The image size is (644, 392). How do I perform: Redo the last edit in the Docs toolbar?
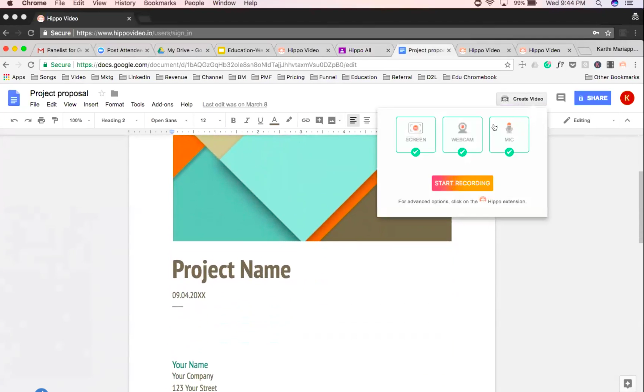pyautogui.click(x=28, y=120)
